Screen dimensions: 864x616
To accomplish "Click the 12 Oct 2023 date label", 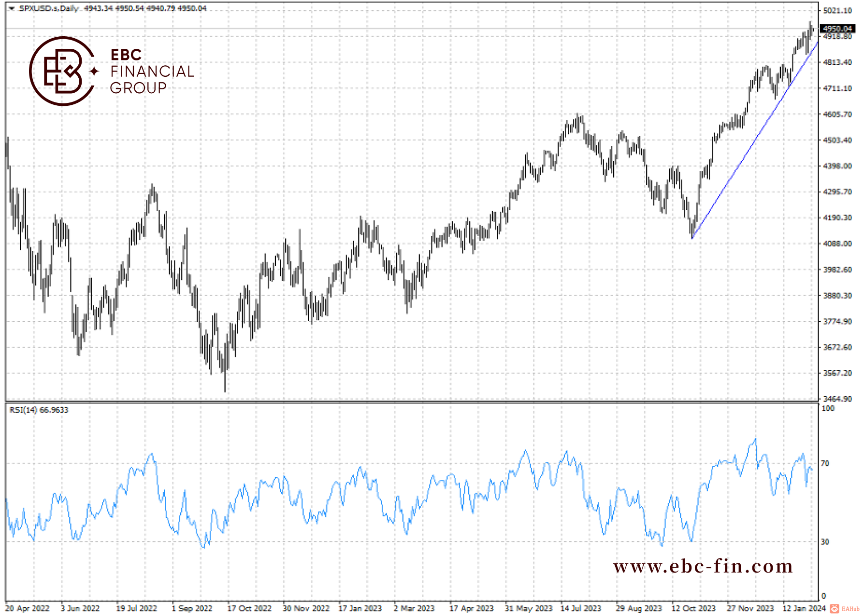I will 693,608.
